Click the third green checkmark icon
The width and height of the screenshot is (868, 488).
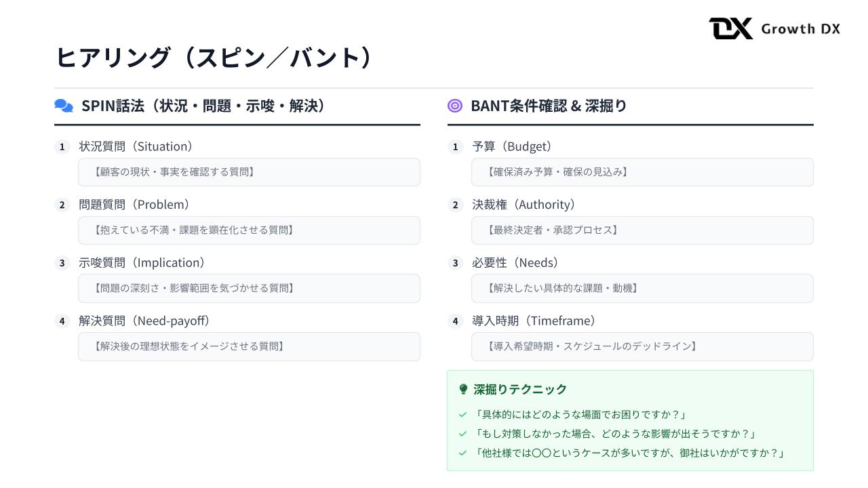point(462,453)
